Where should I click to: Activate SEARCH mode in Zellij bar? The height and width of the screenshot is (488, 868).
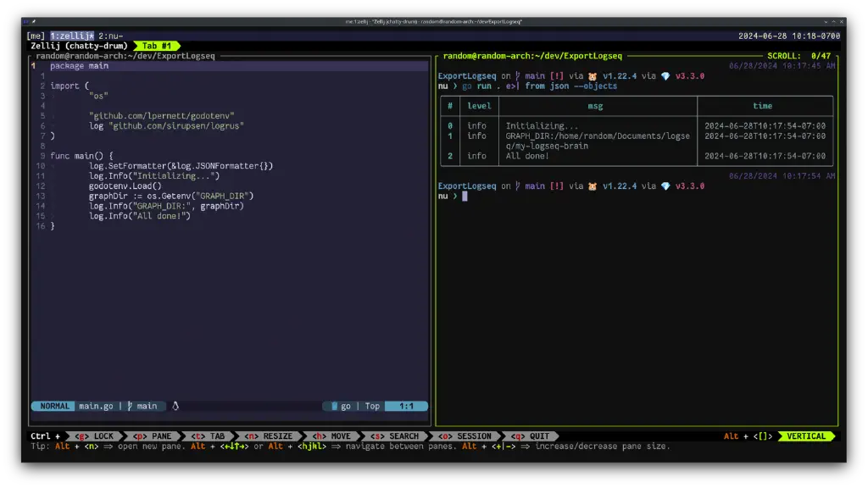tap(394, 436)
